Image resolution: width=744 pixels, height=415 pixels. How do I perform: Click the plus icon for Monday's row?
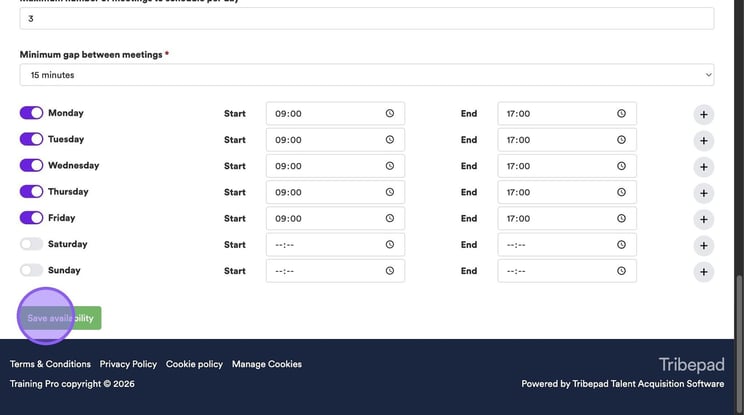[x=703, y=114]
